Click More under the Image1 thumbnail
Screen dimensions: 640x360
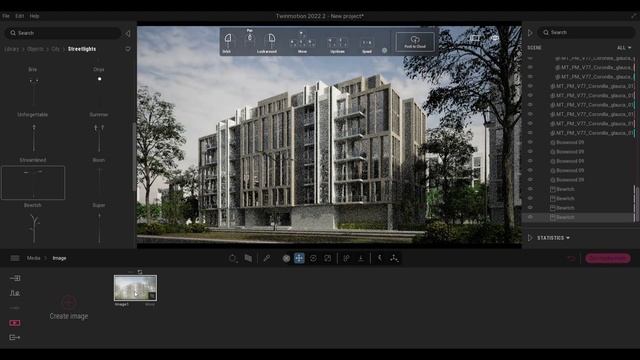pyautogui.click(x=150, y=304)
